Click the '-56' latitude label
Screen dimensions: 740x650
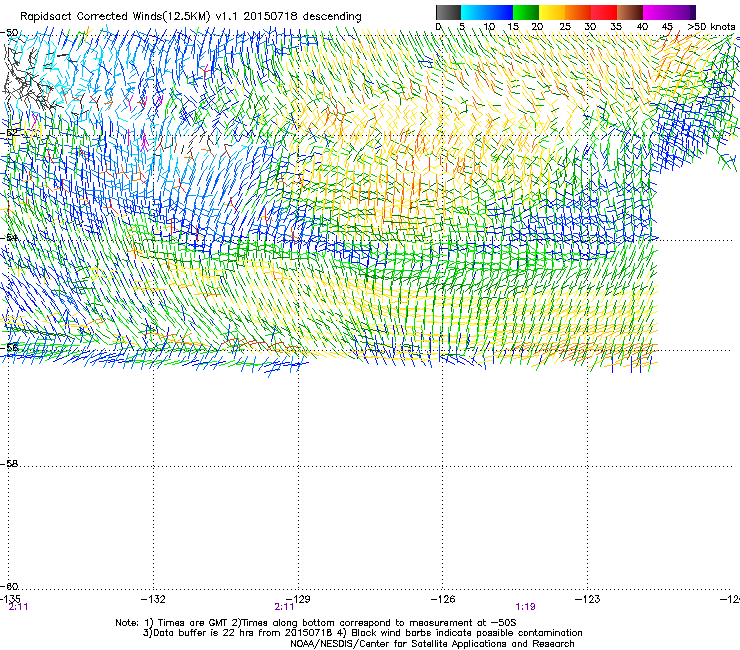tap(9, 347)
